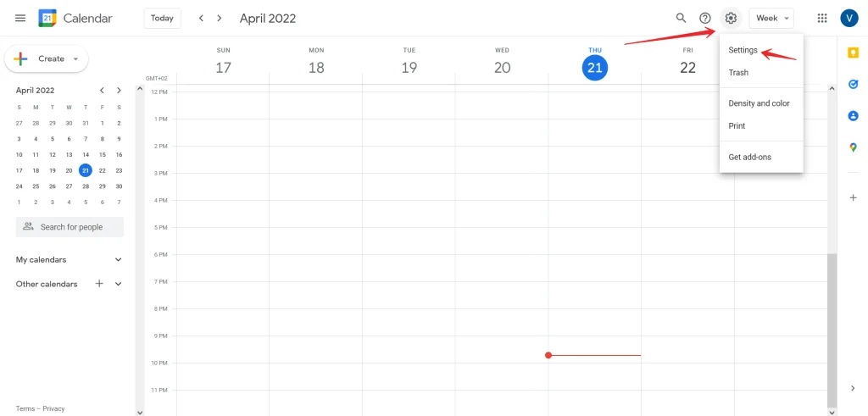Collapse the Other calendars section
Image resolution: width=868 pixels, height=416 pixels.
118,284
